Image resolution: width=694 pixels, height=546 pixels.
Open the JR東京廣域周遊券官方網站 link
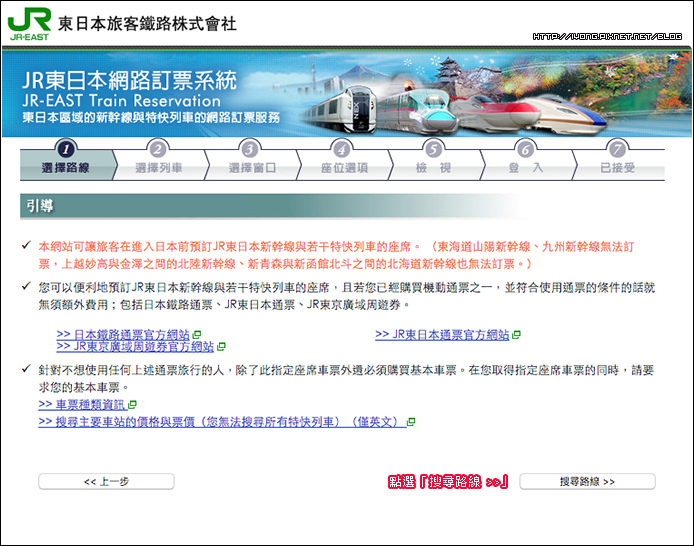click(x=135, y=346)
